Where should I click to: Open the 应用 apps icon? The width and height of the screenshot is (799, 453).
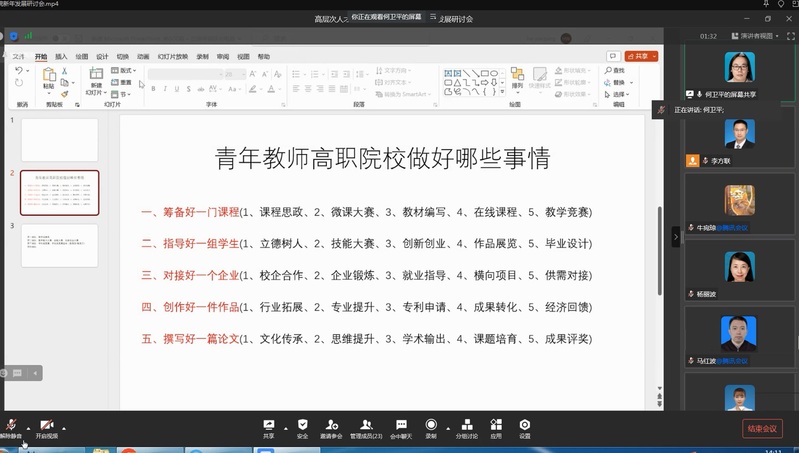tap(496, 427)
